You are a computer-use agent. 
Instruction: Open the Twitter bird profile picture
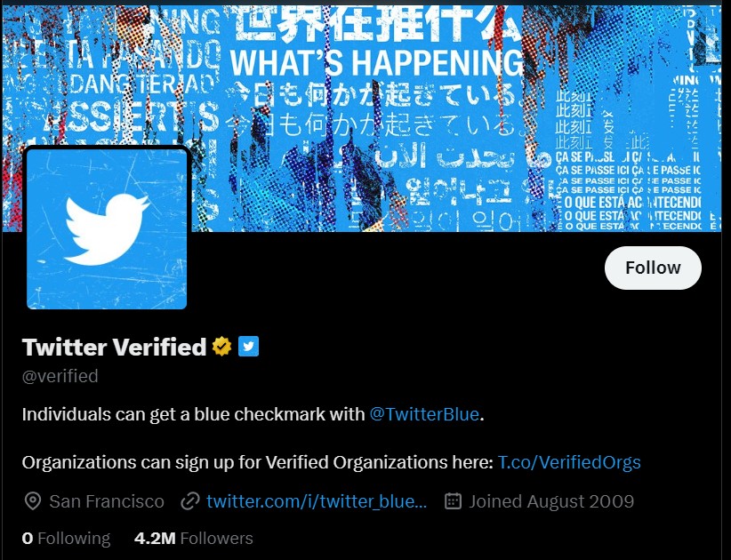point(107,228)
